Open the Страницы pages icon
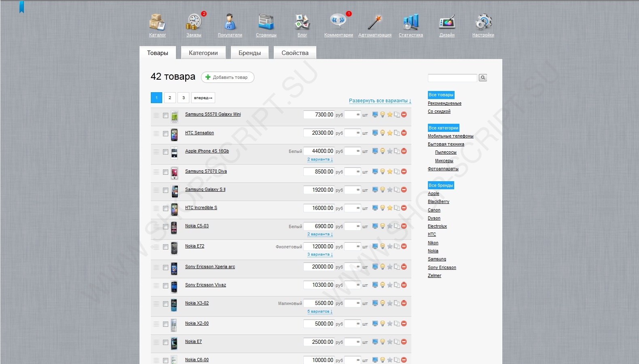Screen dimensions: 639x364 click(x=266, y=22)
